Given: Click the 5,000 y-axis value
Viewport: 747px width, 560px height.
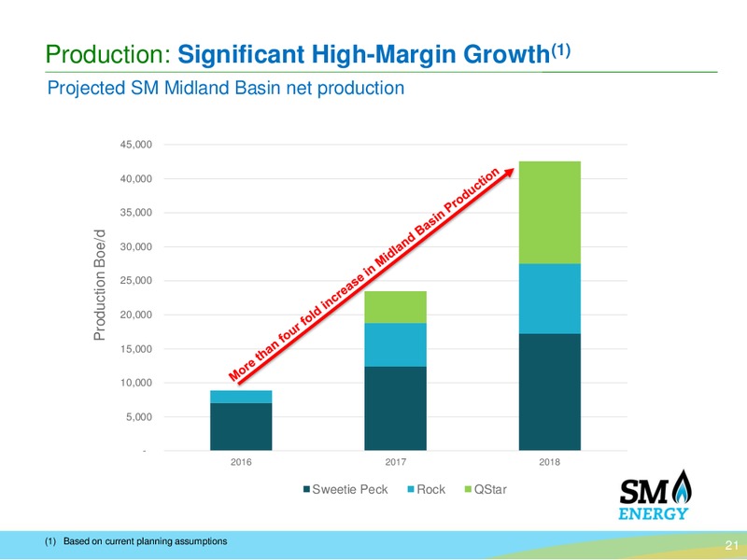Looking at the screenshot, I should [138, 416].
